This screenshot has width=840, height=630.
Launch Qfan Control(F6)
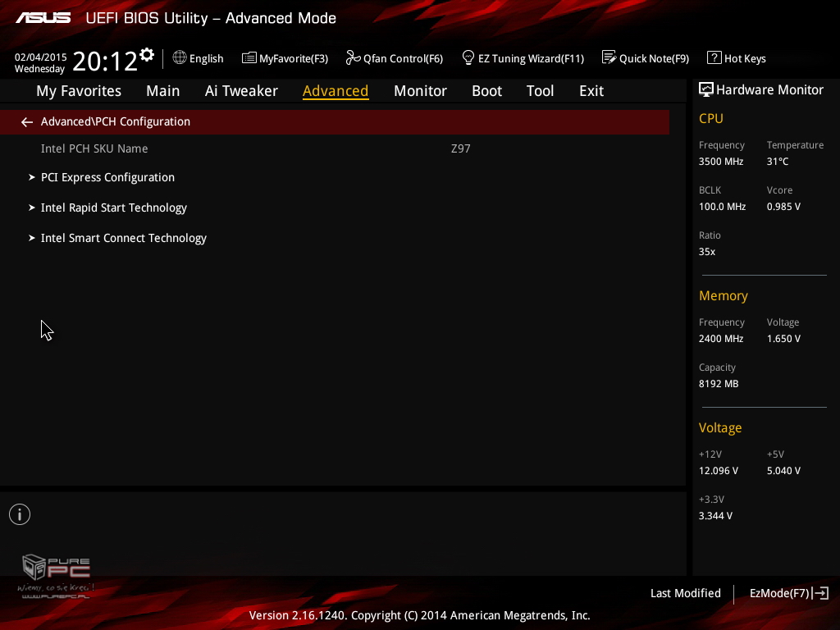tap(403, 58)
